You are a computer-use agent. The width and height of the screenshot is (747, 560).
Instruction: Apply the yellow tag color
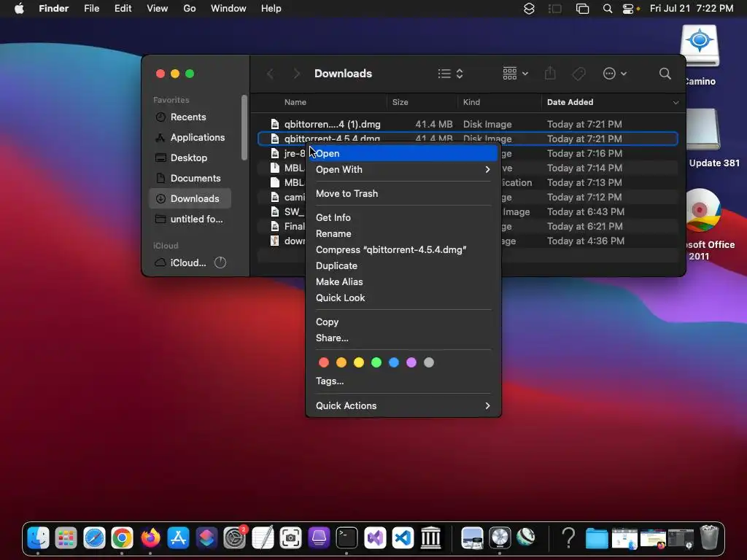coord(359,362)
